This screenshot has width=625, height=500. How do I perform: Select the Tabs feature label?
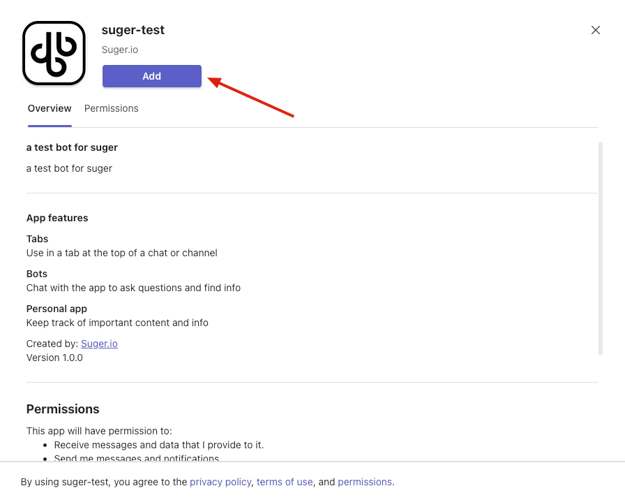tap(37, 239)
